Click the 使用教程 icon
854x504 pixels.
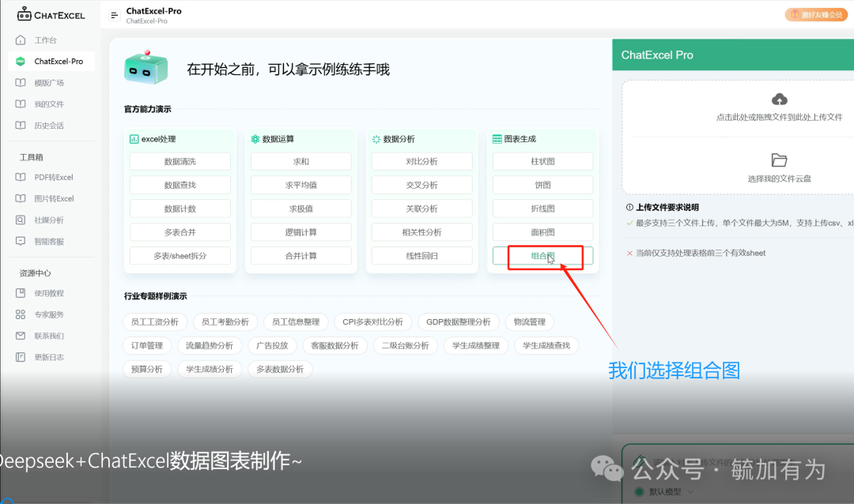point(21,293)
